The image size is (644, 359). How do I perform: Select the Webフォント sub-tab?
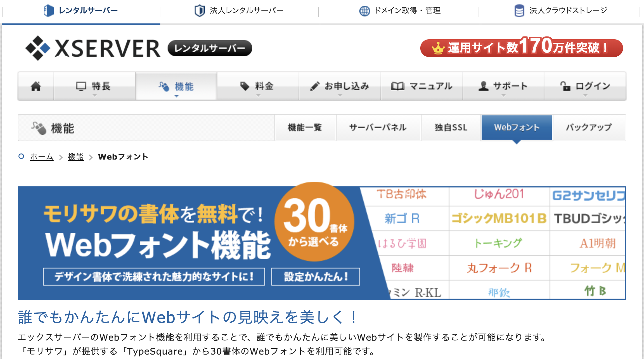(x=517, y=128)
